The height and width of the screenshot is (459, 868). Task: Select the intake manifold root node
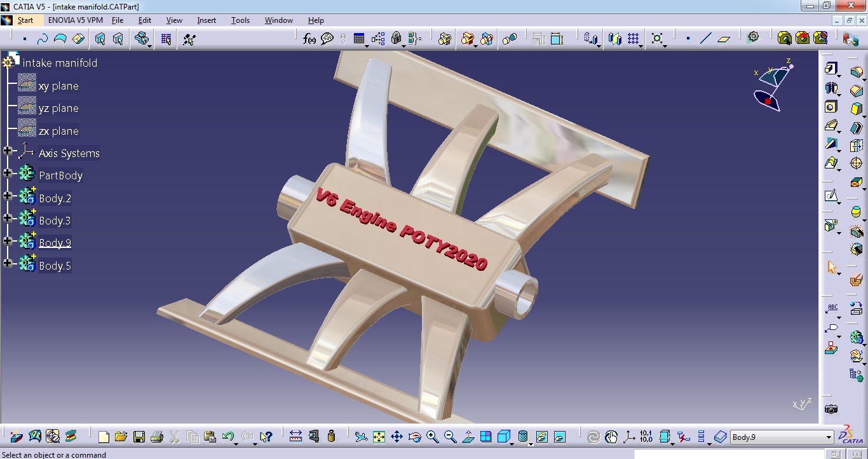point(60,63)
